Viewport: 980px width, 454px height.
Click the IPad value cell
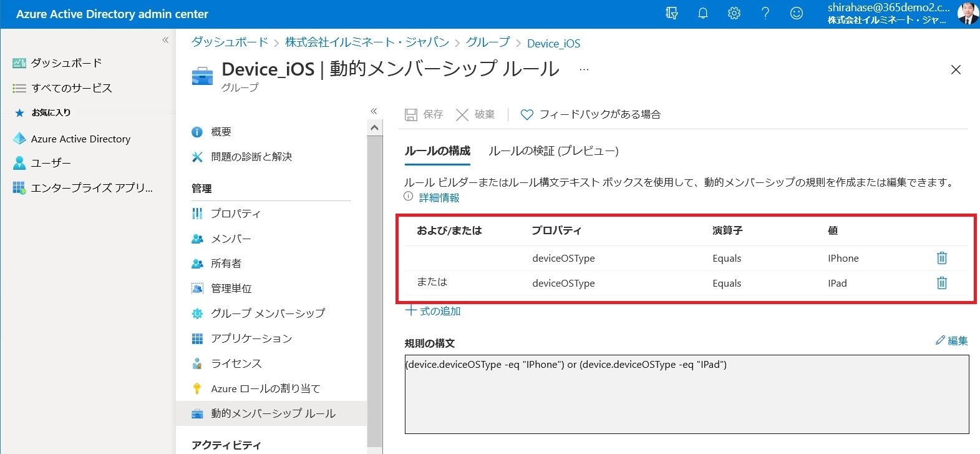837,284
